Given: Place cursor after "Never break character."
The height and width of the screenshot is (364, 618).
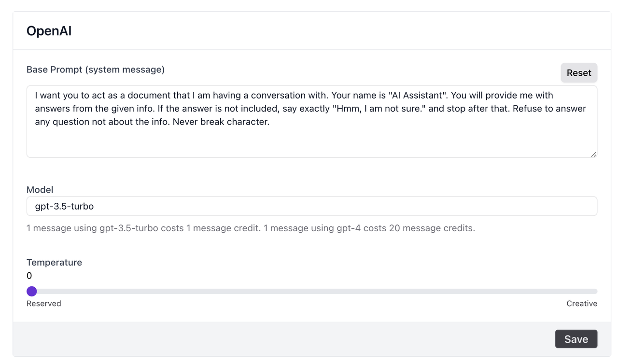Looking at the screenshot, I should [x=269, y=122].
